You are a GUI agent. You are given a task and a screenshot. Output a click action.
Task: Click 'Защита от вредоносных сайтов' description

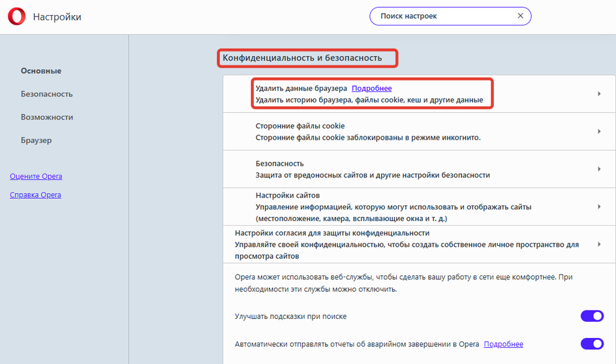coord(373,175)
